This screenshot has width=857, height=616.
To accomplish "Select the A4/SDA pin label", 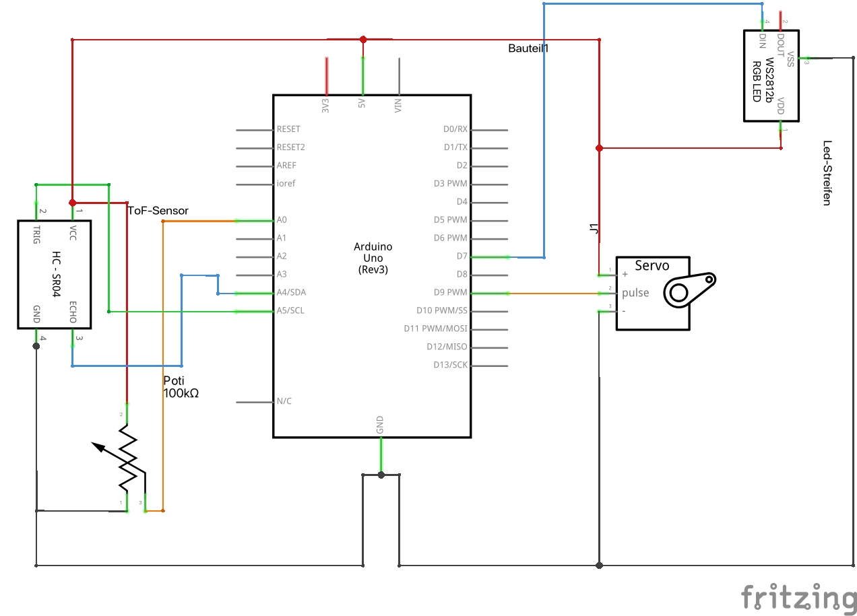I will point(291,292).
